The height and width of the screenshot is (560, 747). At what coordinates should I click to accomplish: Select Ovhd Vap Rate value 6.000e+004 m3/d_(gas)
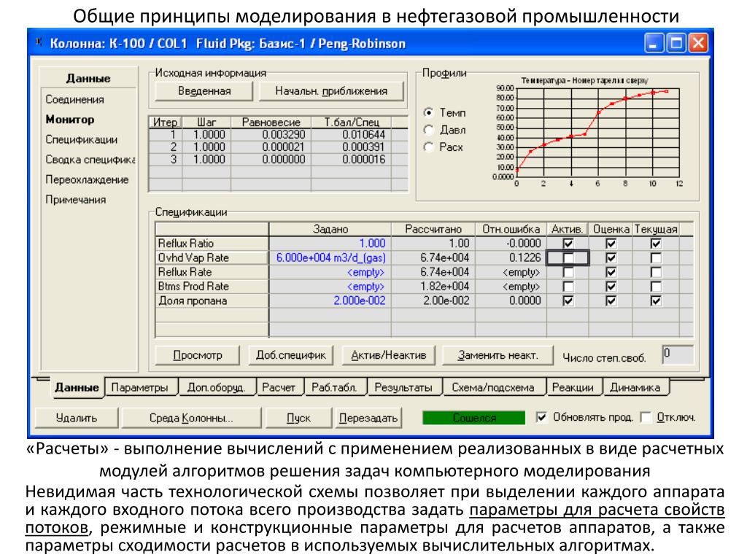pos(330,257)
